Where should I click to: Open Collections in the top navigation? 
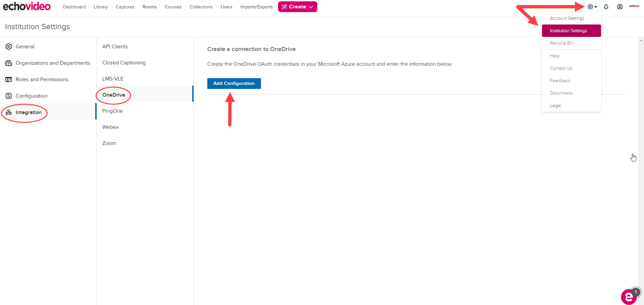[201, 7]
